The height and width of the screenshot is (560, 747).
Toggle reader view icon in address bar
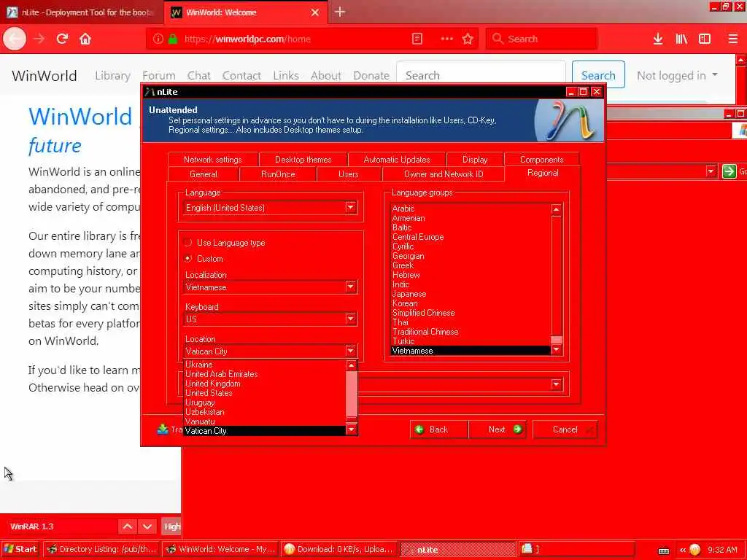tap(417, 39)
